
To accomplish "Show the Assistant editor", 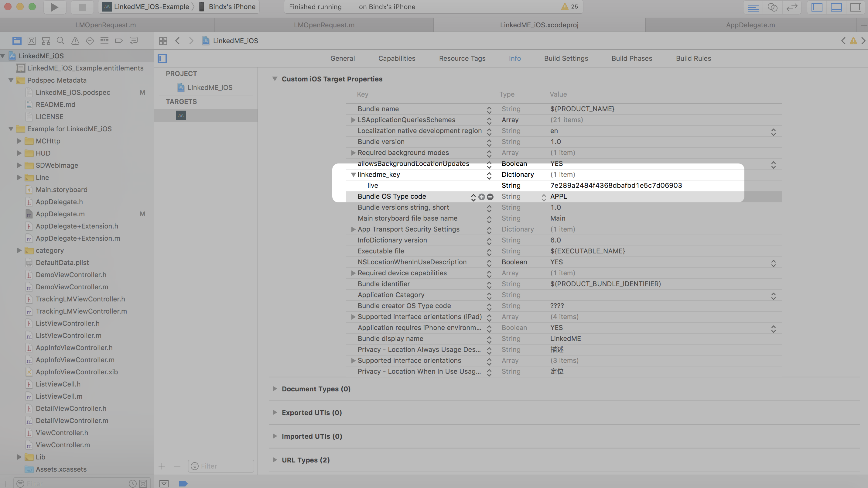I will [x=772, y=7].
